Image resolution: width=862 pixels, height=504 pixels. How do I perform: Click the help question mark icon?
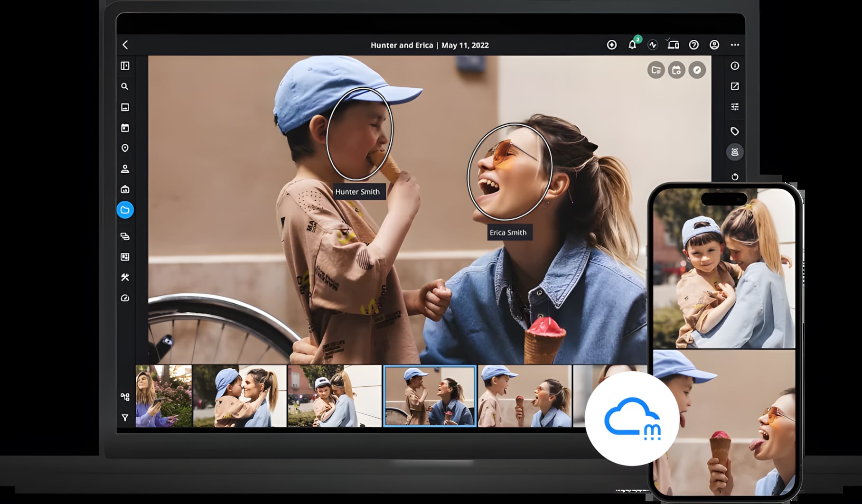tap(693, 45)
